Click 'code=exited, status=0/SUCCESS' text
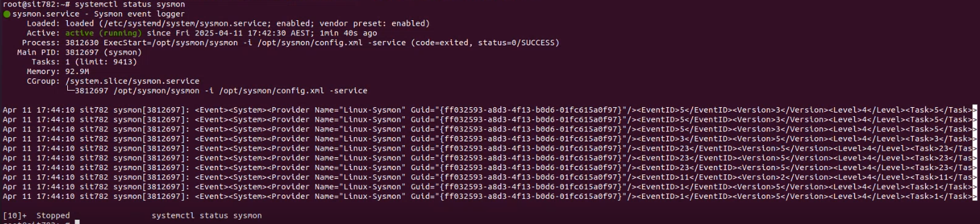The width and height of the screenshot is (980, 224). click(x=485, y=43)
